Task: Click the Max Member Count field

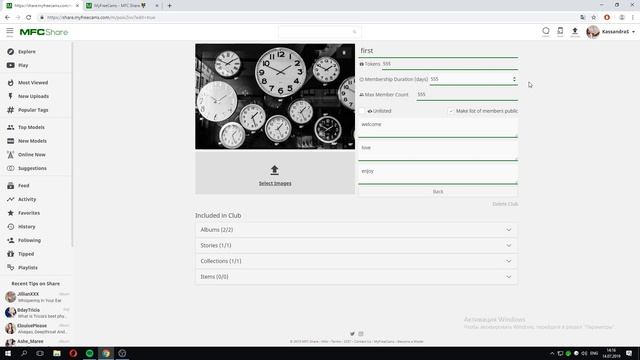Action: (467, 95)
